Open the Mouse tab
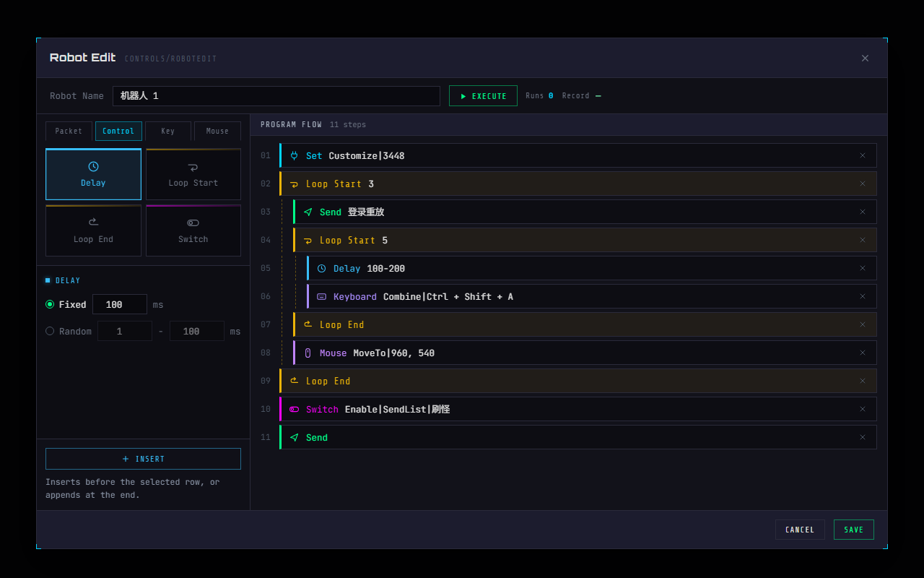 [x=217, y=131]
